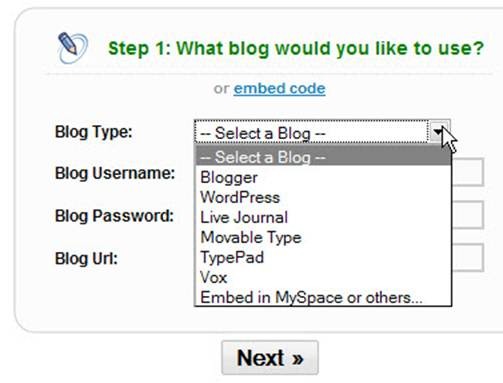Image resolution: width=503 pixels, height=383 pixels.
Task: Pick TypePad from the list
Action: coord(323,257)
